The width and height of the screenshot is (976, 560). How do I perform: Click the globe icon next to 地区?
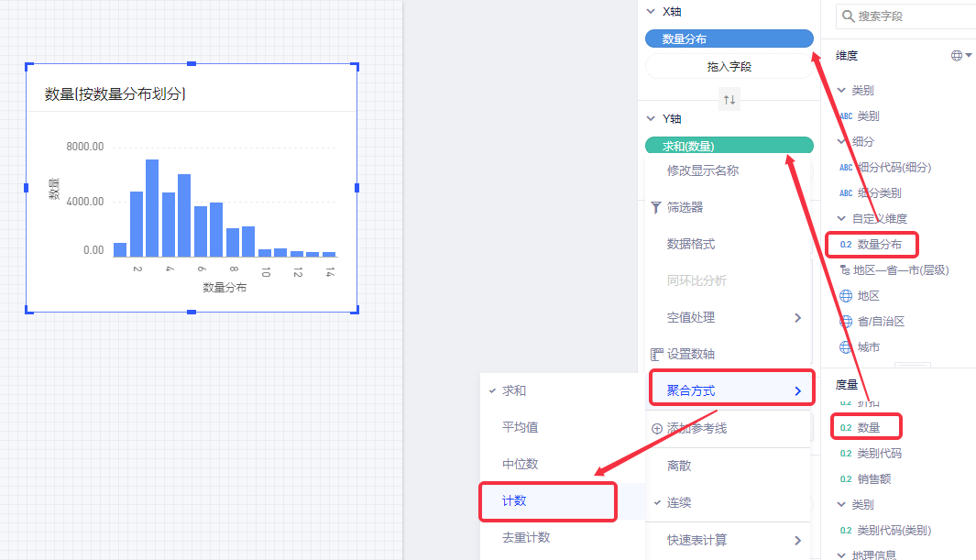[845, 296]
